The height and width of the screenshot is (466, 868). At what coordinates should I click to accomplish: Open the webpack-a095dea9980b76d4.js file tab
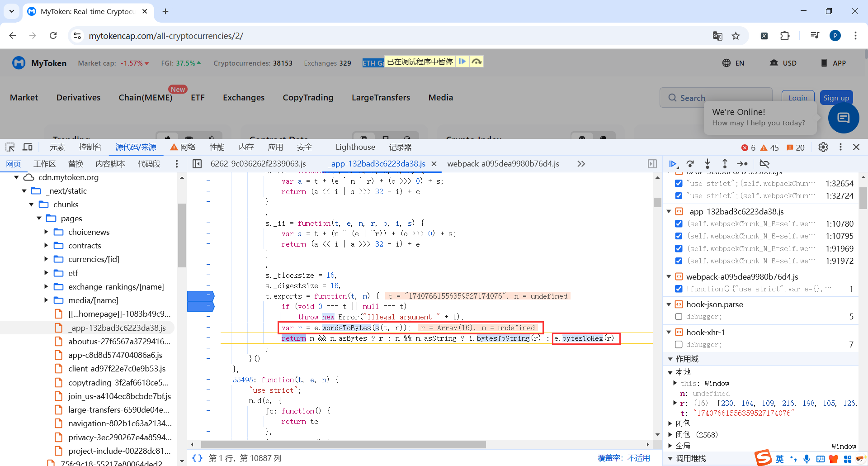coord(503,164)
